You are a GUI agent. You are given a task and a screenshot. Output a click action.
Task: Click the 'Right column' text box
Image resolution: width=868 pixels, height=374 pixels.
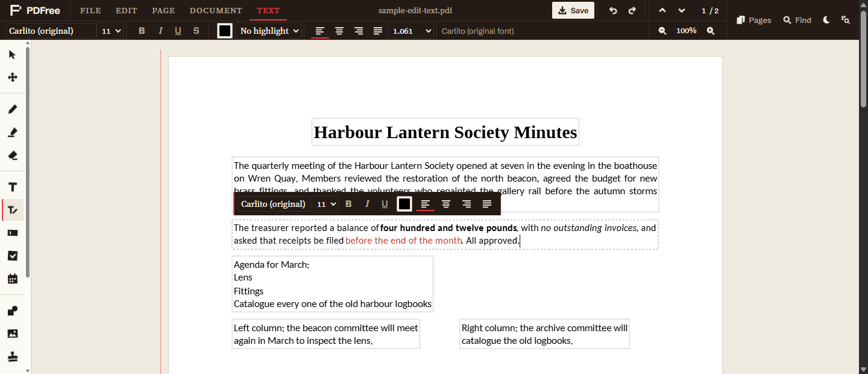pos(544,334)
